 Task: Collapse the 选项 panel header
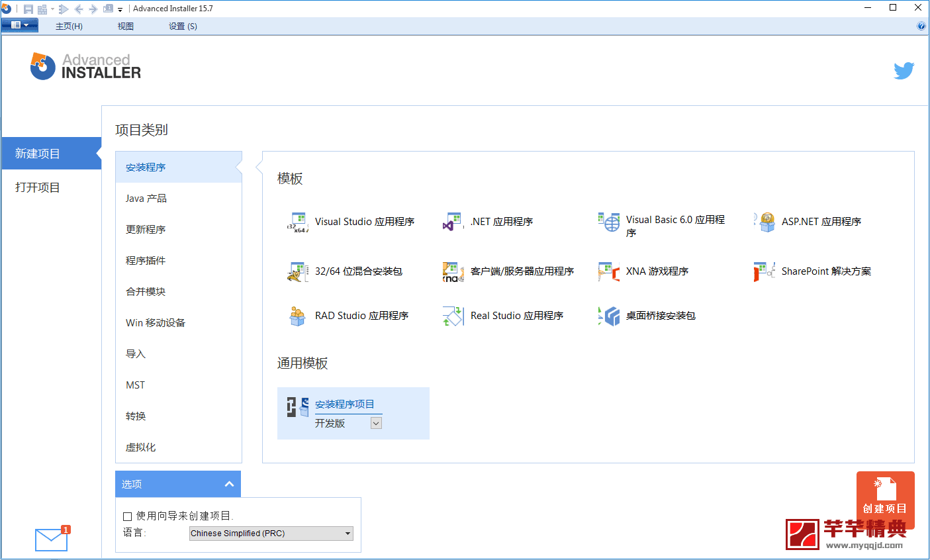click(178, 484)
